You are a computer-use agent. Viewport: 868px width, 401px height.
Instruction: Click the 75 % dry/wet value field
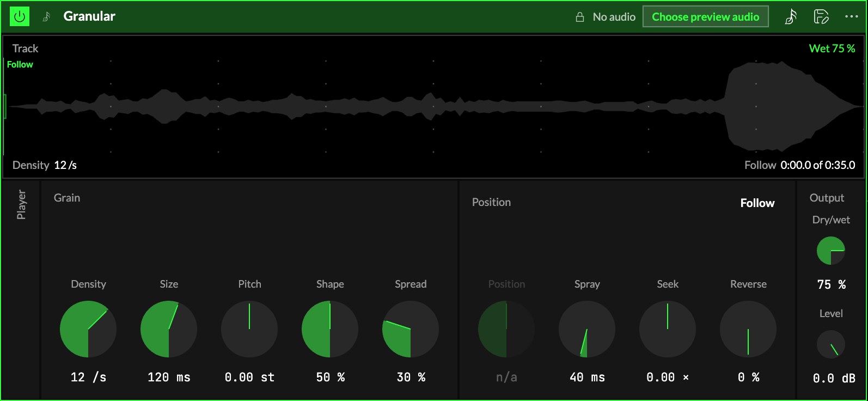(x=831, y=284)
